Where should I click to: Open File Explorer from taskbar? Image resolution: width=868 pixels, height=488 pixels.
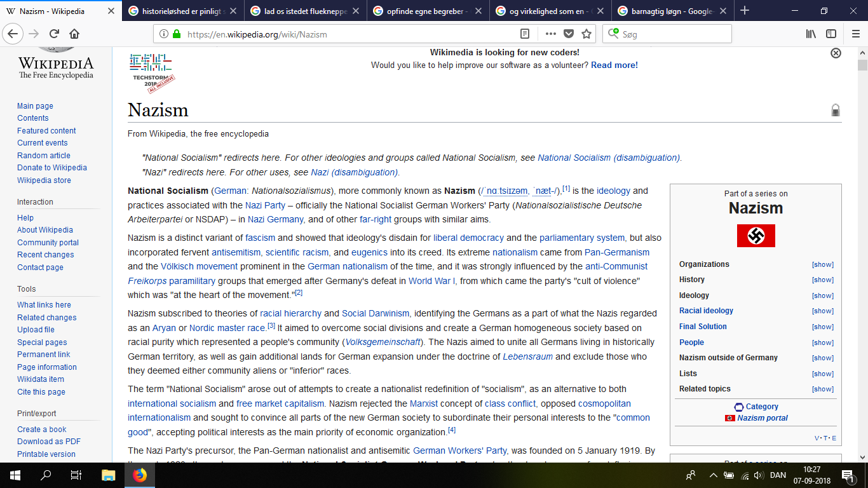[109, 475]
